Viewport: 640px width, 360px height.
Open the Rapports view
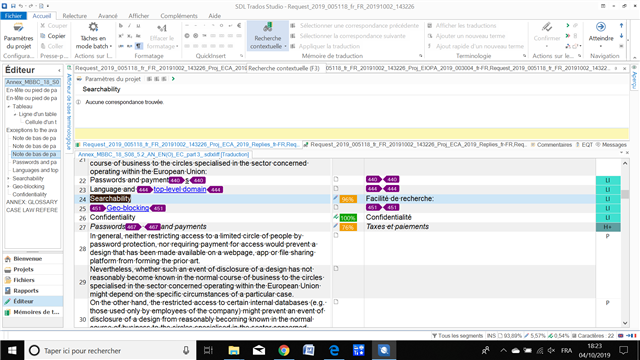(x=33, y=291)
